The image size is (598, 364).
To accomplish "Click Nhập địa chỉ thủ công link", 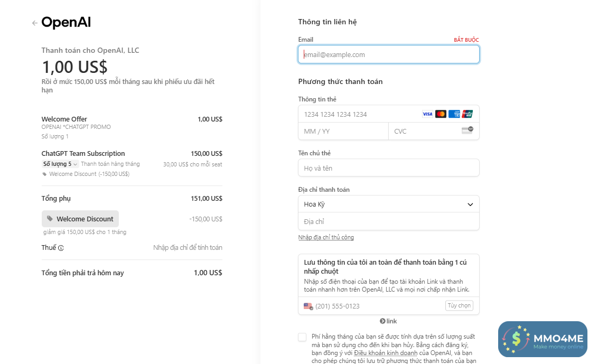I will click(326, 238).
